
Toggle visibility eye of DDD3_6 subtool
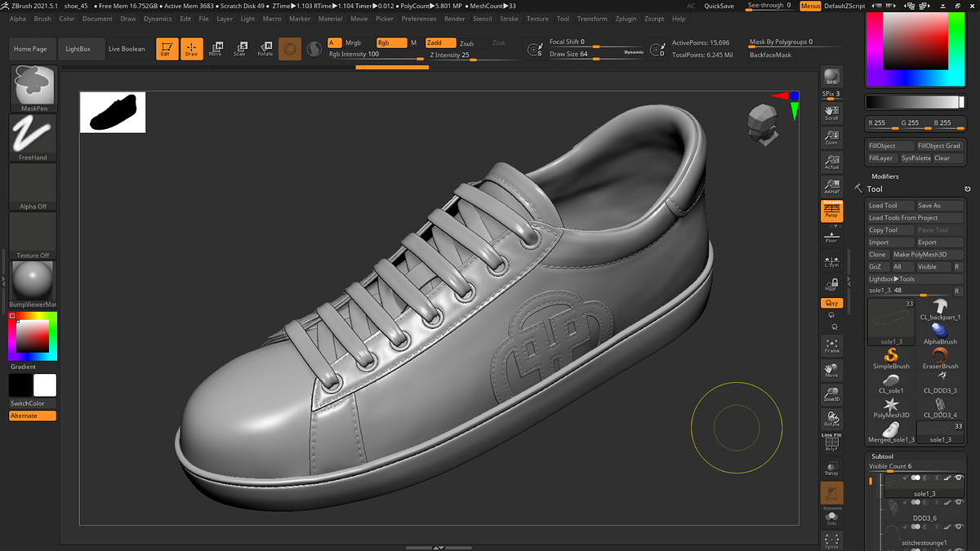pyautogui.click(x=959, y=502)
